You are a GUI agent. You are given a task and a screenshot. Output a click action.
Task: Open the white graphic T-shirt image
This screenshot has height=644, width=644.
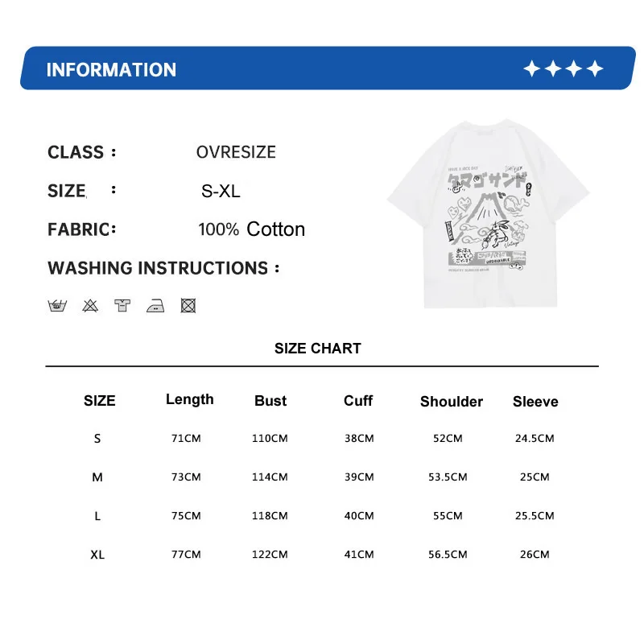point(489,213)
